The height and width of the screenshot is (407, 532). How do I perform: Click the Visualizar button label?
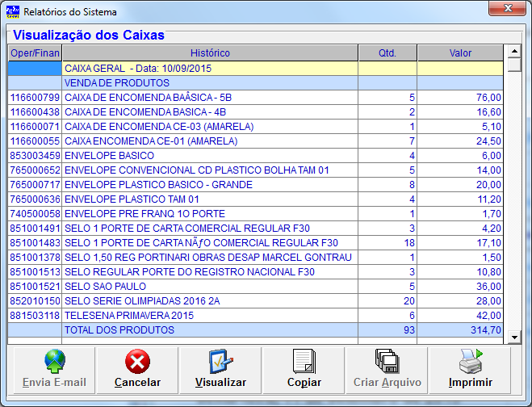(x=221, y=382)
